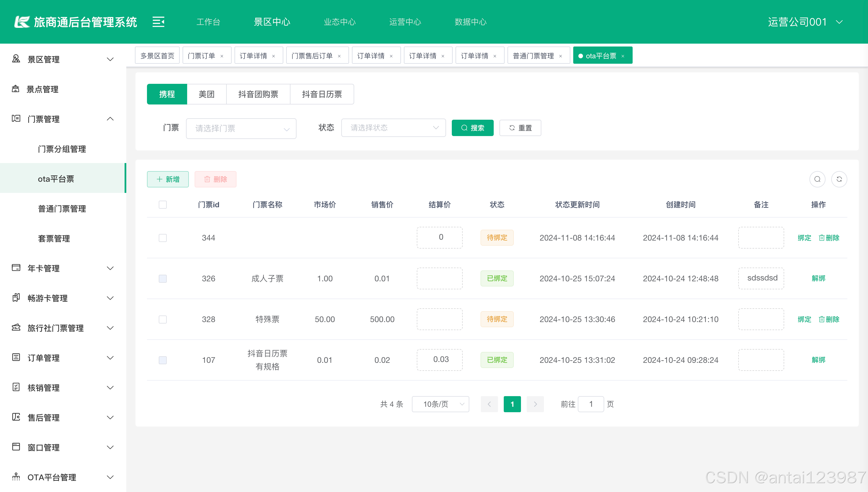The width and height of the screenshot is (868, 492).
Task: Click the 景点管理 sidebar icon
Action: [15, 89]
